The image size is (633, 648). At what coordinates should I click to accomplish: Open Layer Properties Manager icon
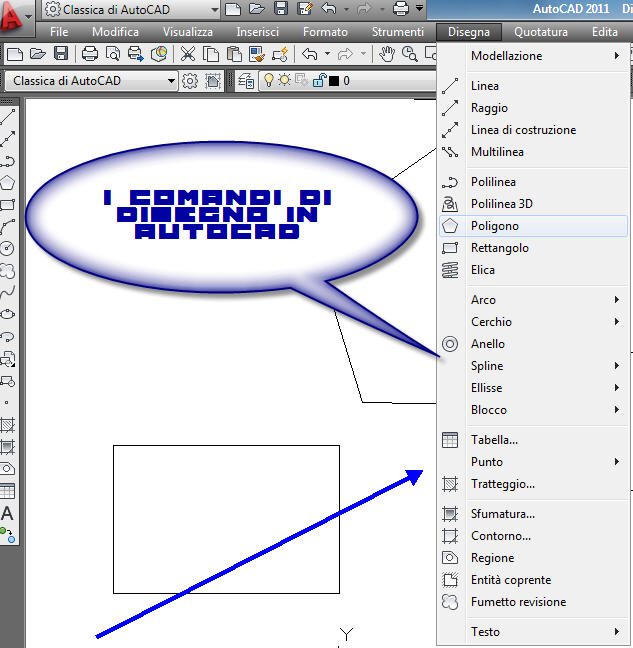click(x=246, y=81)
